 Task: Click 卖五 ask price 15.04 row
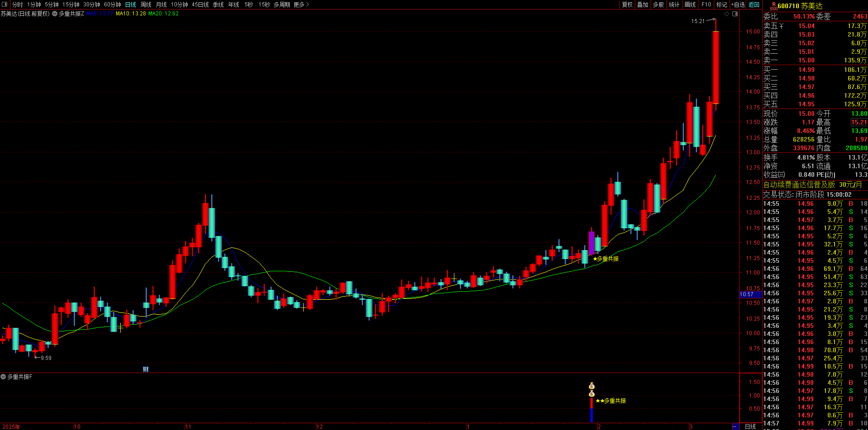(x=815, y=26)
